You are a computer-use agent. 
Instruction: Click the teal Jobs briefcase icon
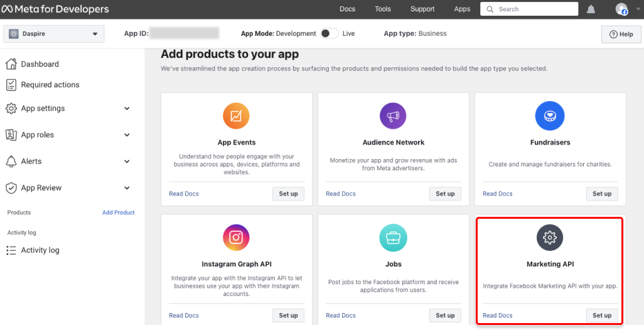393,238
